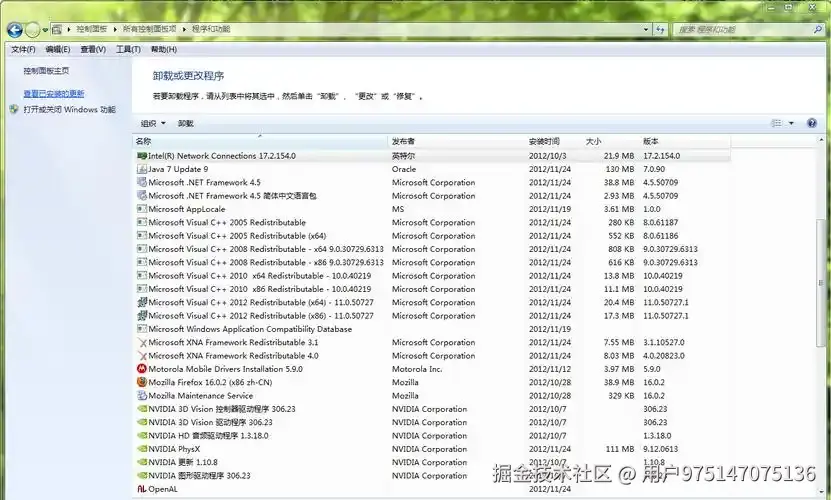Click the control panel icon in address bar
The width and height of the screenshot is (831, 500).
57,30
